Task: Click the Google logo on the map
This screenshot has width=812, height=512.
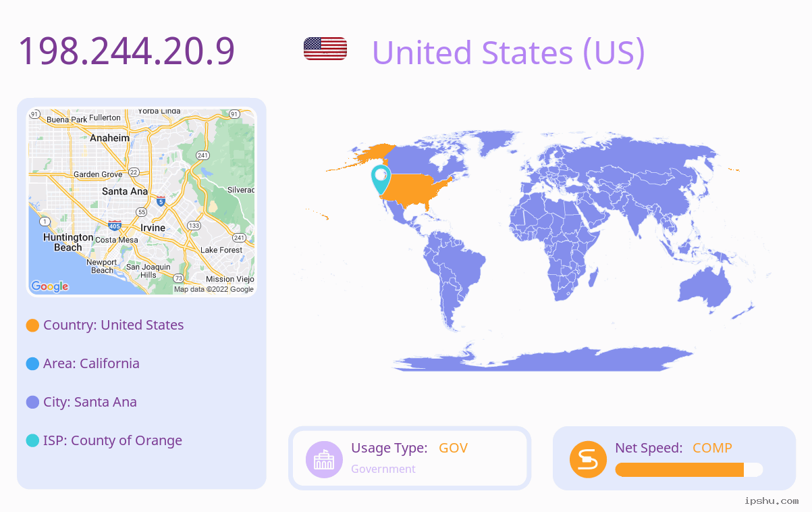Action: (50, 286)
